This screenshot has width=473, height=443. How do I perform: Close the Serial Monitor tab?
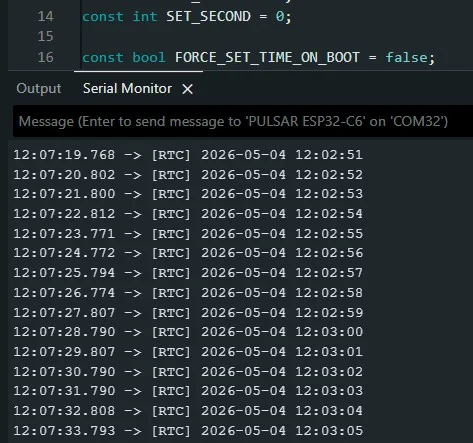(188, 89)
